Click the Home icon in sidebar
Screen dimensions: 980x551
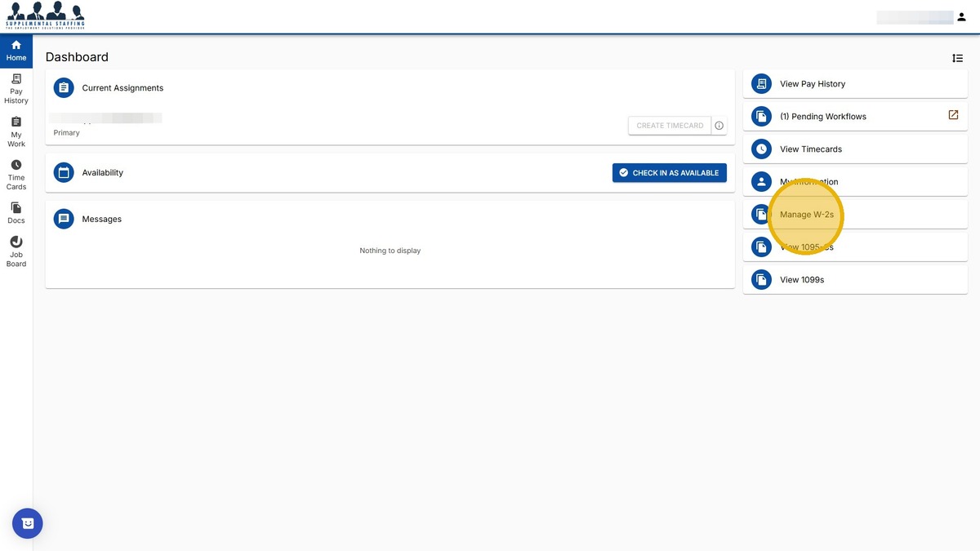coord(16,51)
